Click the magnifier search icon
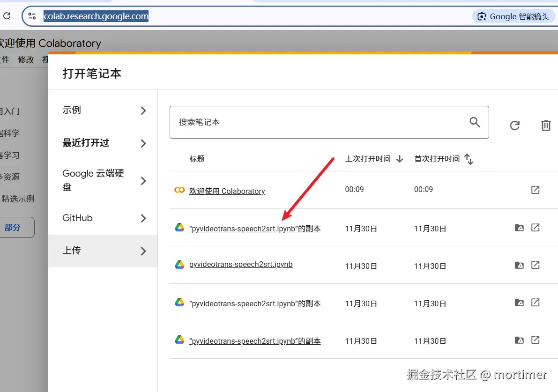Image resolution: width=558 pixels, height=392 pixels. pyautogui.click(x=475, y=122)
